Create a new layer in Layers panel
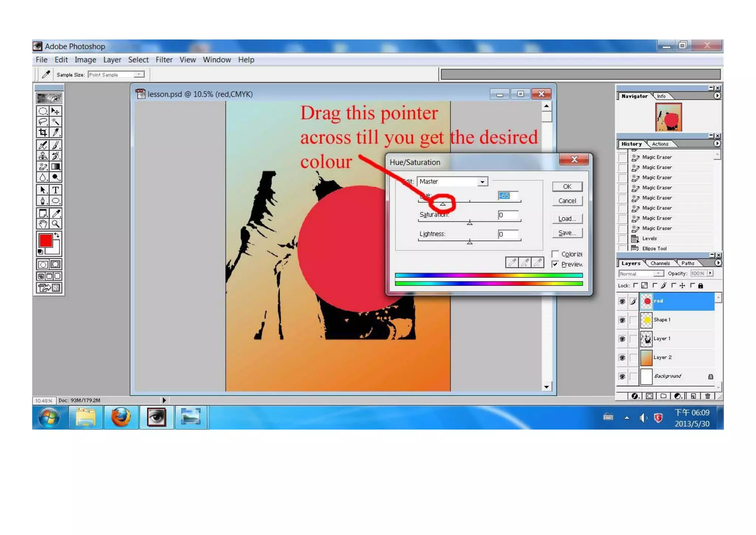 pos(693,396)
